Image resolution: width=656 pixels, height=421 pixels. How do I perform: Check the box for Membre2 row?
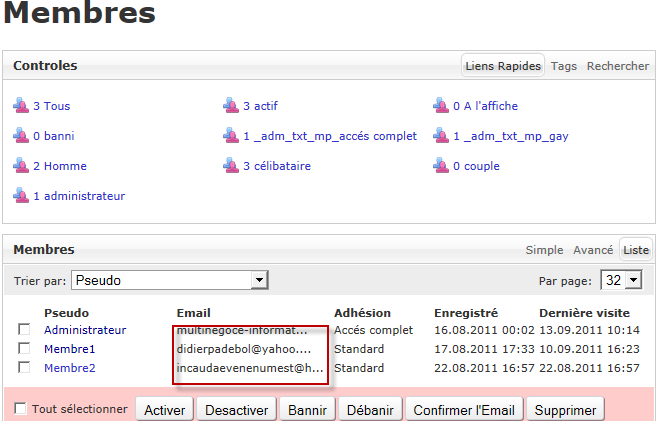pyautogui.click(x=24, y=367)
